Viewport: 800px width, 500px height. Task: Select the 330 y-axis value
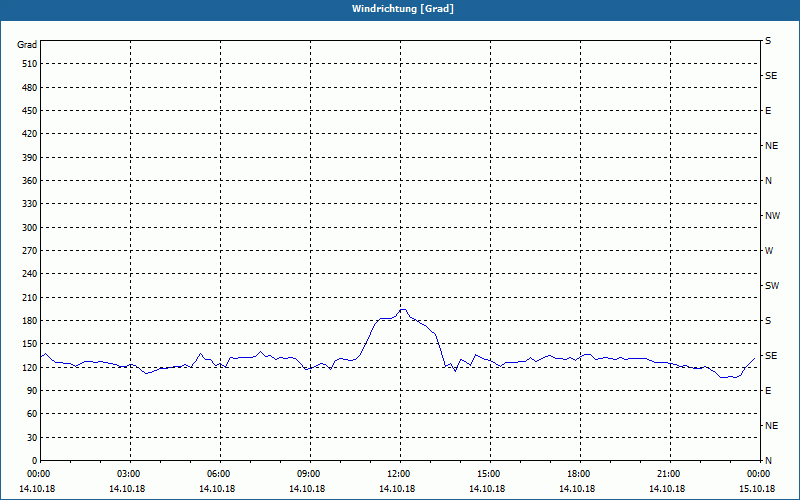tap(30, 204)
